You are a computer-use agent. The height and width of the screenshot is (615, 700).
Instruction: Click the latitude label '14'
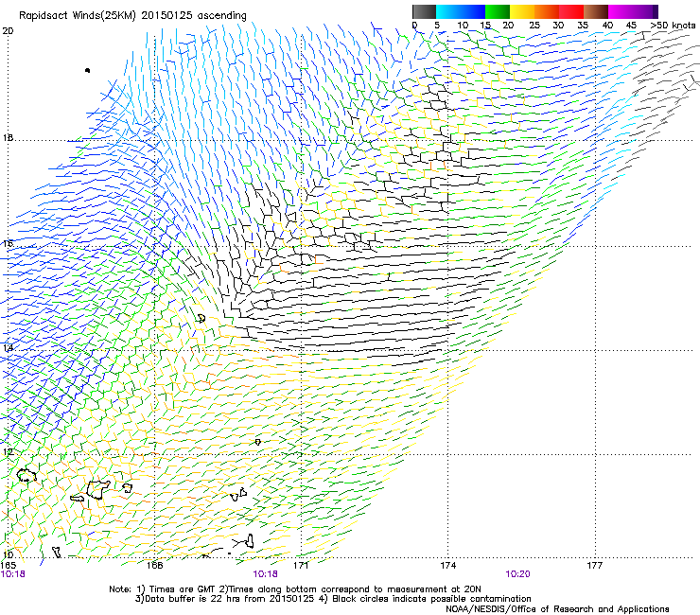point(8,348)
